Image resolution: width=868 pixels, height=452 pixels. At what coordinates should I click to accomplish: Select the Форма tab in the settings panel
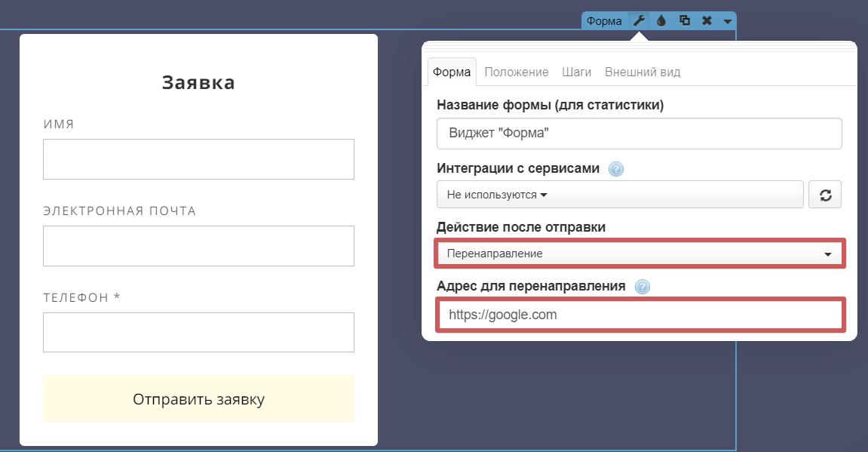pos(452,72)
